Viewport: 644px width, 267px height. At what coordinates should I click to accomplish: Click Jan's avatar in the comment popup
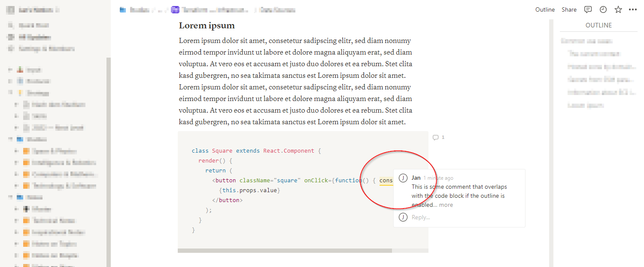[403, 177]
